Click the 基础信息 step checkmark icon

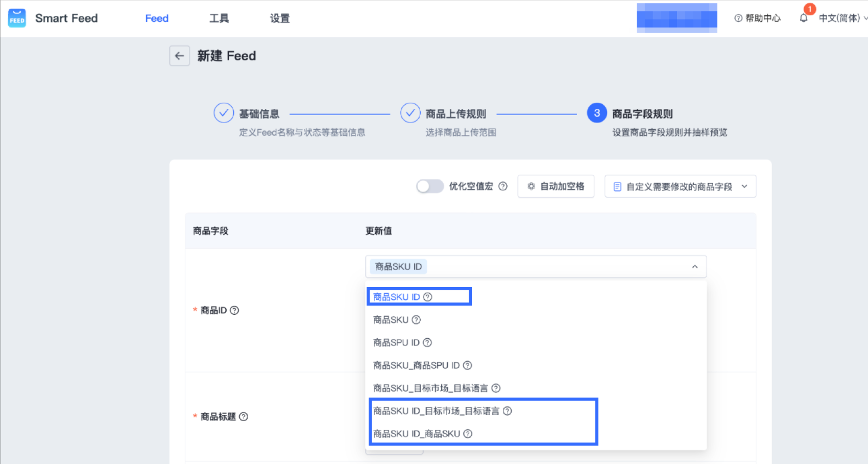tap(224, 113)
